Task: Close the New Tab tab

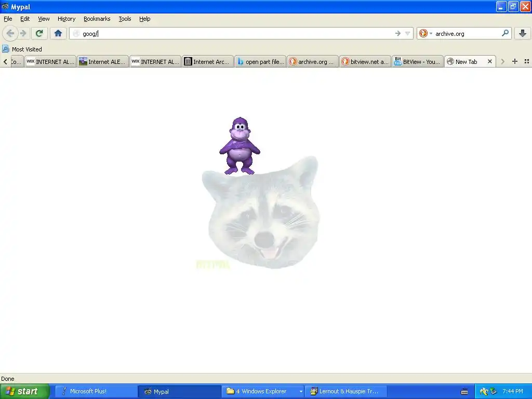Action: (489, 61)
